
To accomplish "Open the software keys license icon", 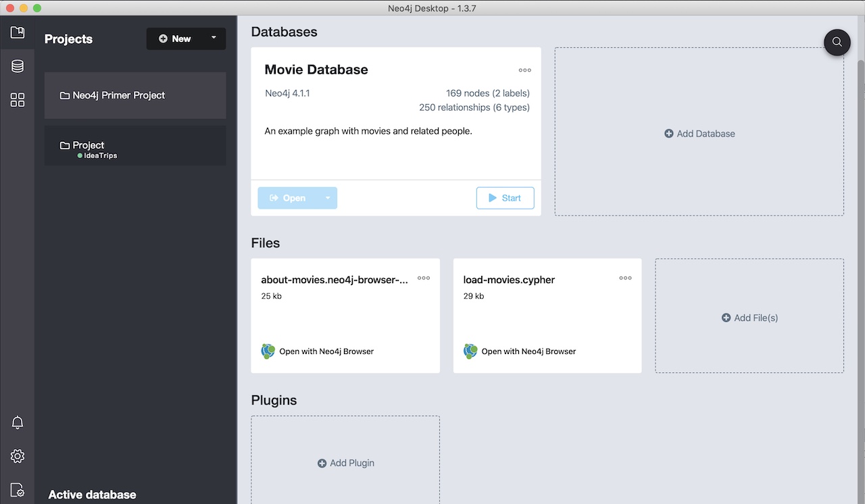I will [18, 490].
